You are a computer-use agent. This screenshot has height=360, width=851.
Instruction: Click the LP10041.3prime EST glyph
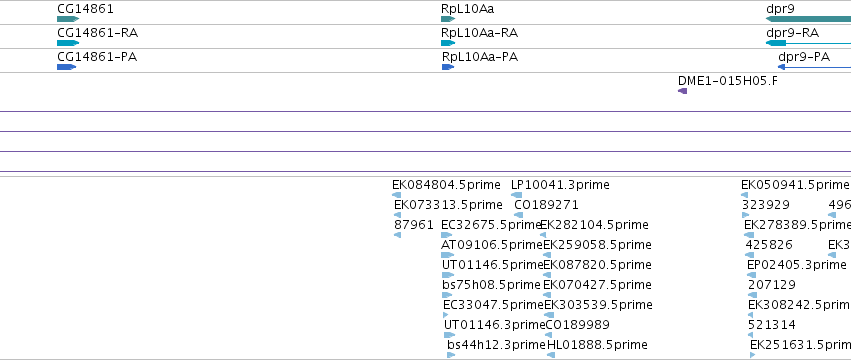(517, 195)
